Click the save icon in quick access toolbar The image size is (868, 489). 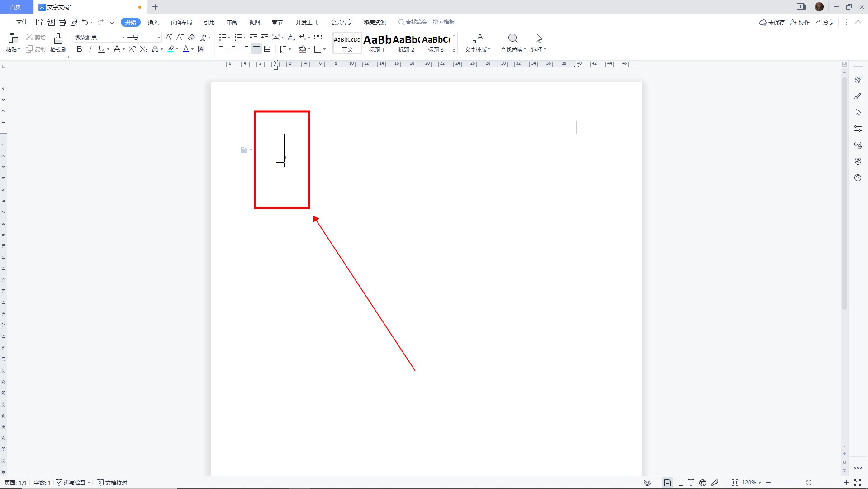39,22
